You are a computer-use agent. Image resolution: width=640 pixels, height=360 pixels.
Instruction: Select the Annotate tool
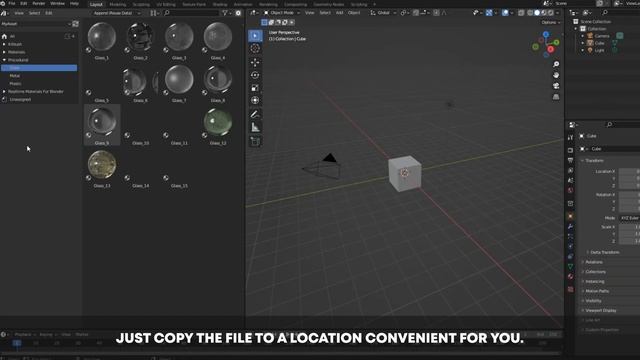pos(255,114)
